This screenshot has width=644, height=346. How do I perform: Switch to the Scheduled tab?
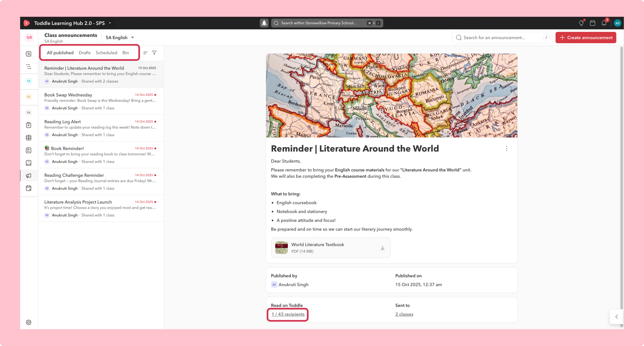(x=106, y=53)
